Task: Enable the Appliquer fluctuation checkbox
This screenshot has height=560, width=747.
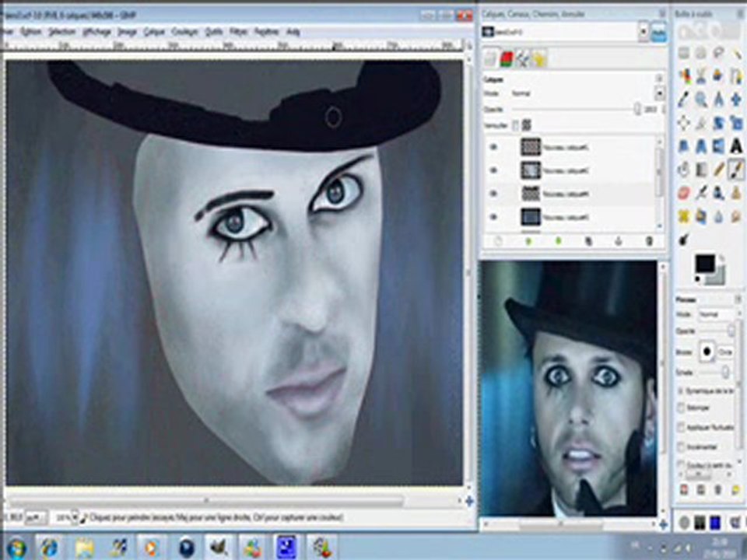Action: (x=682, y=428)
